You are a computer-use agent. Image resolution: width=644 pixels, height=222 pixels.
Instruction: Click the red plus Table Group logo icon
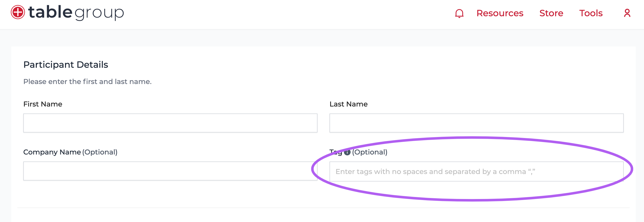click(x=18, y=12)
